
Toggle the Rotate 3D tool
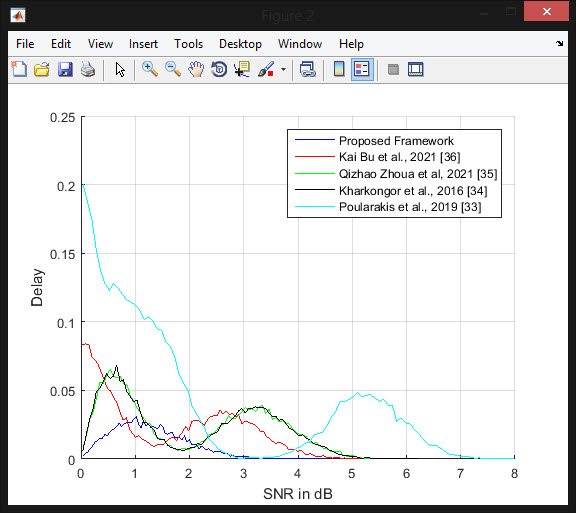pos(219,69)
